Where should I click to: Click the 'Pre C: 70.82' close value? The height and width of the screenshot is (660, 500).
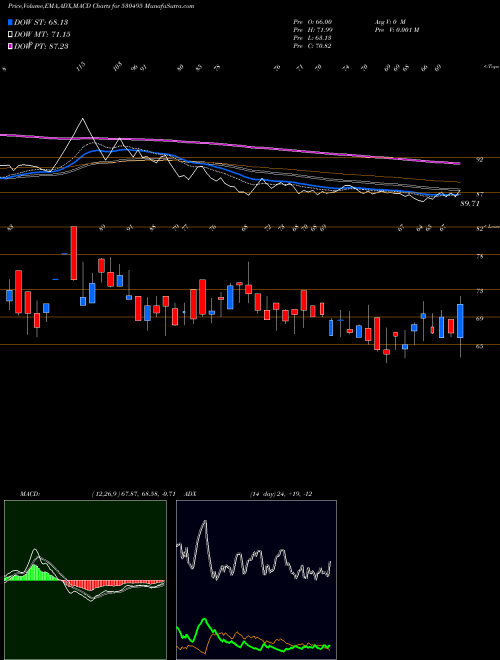[313, 46]
